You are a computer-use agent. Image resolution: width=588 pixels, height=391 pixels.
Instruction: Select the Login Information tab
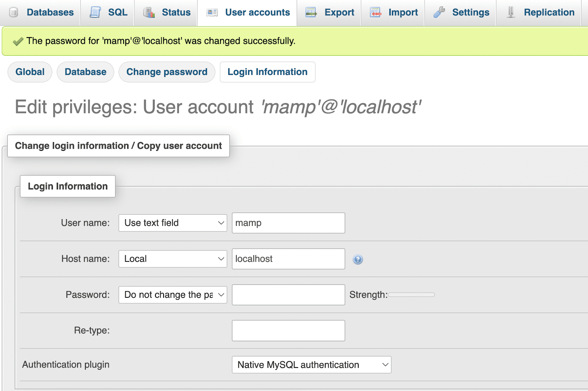267,72
